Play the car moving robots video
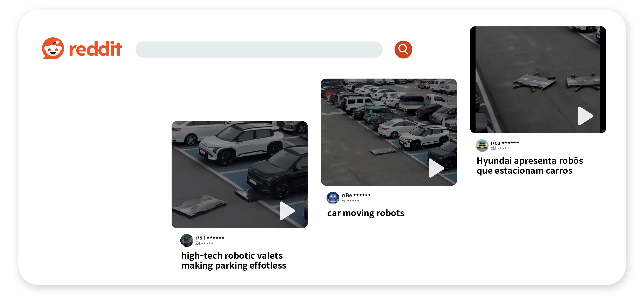 pyautogui.click(x=436, y=168)
